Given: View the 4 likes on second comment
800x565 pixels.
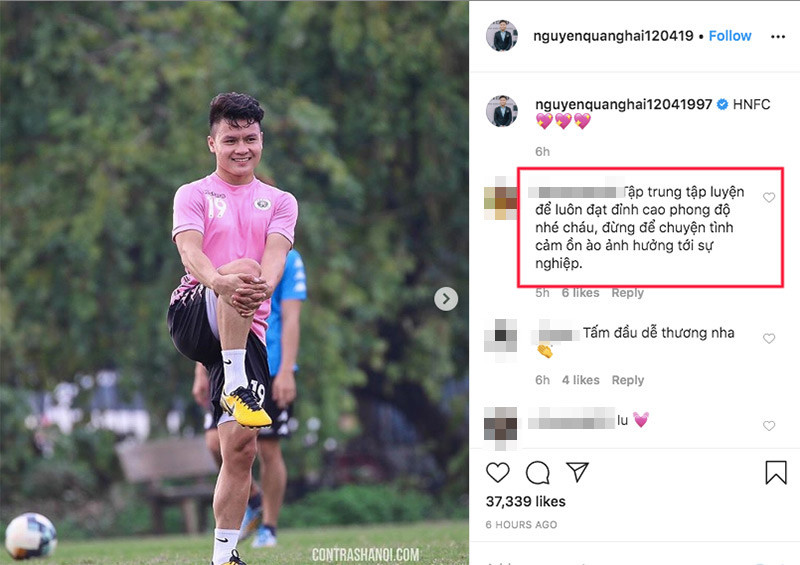Looking at the screenshot, I should tap(580, 380).
